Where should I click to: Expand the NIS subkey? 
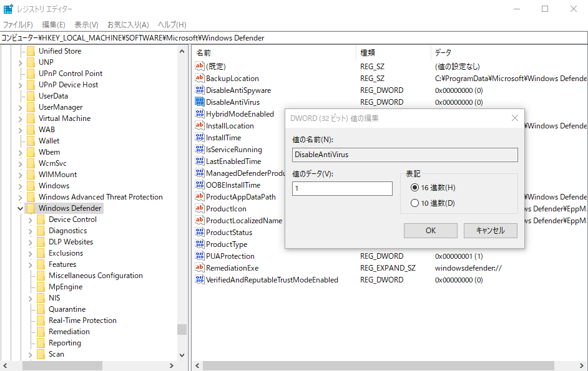[31, 299]
